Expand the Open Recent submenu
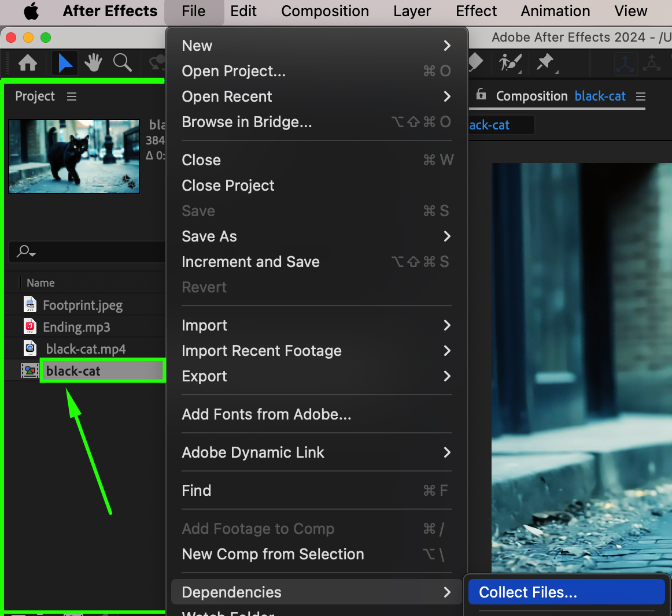 point(317,97)
